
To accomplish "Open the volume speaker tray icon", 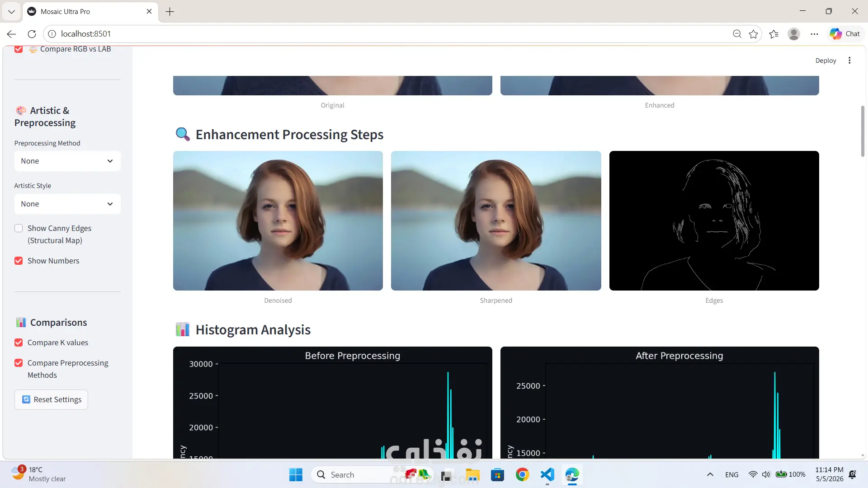I will [766, 474].
